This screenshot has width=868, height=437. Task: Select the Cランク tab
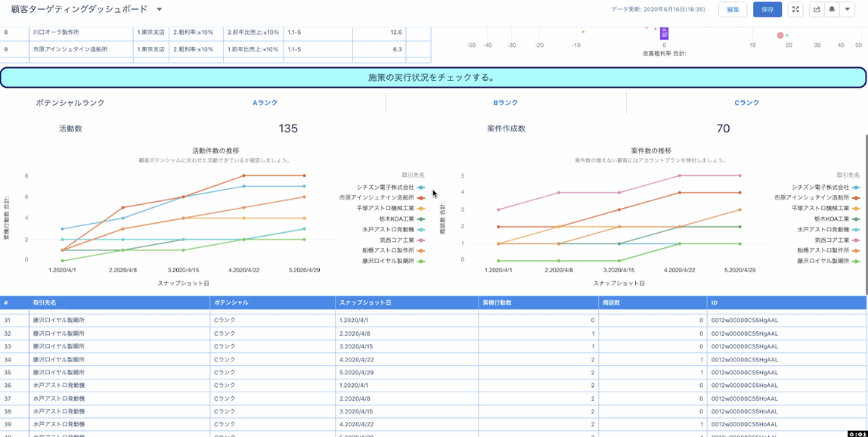tap(746, 103)
